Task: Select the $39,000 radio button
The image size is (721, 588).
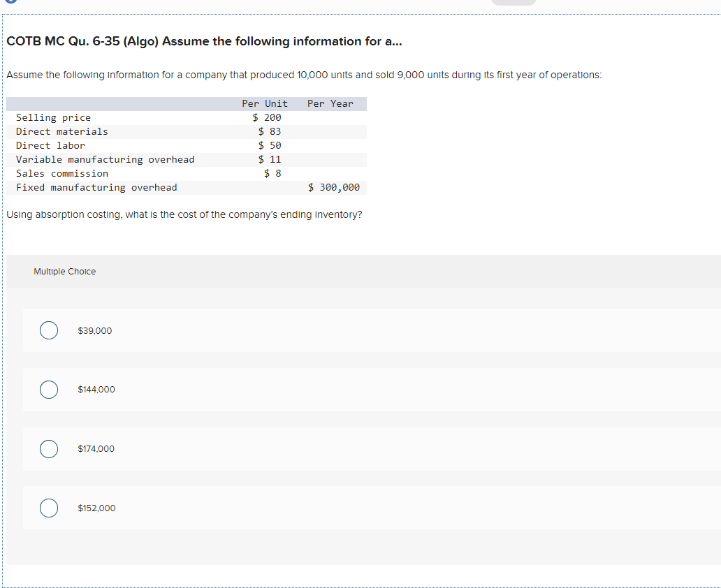Action: click(x=48, y=330)
